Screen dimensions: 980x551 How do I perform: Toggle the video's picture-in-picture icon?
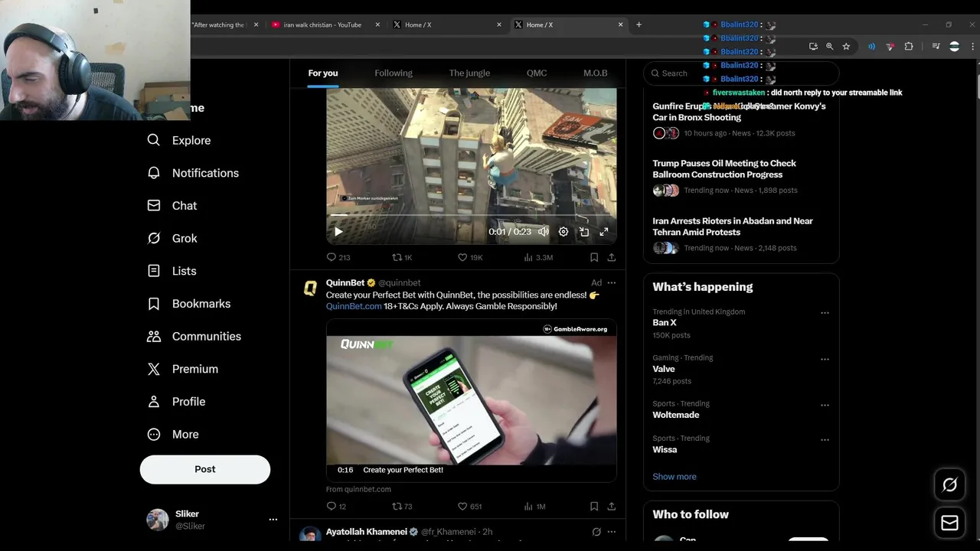[x=584, y=232]
